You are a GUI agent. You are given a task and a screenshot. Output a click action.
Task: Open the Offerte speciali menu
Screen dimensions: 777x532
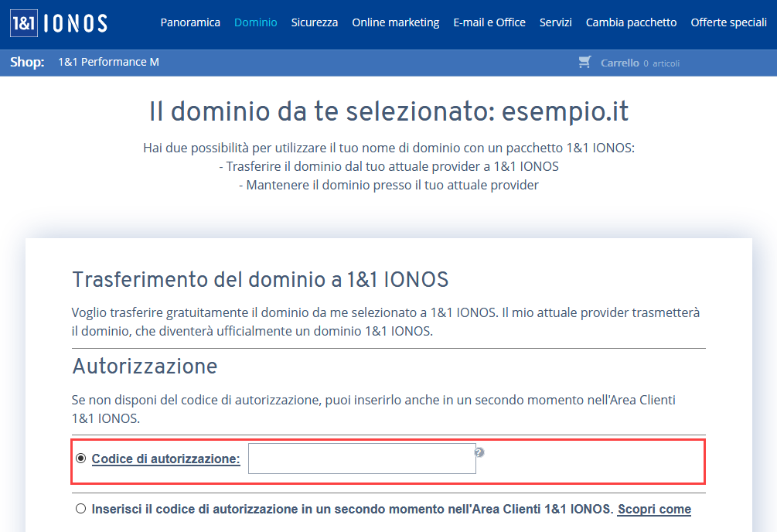click(x=728, y=22)
